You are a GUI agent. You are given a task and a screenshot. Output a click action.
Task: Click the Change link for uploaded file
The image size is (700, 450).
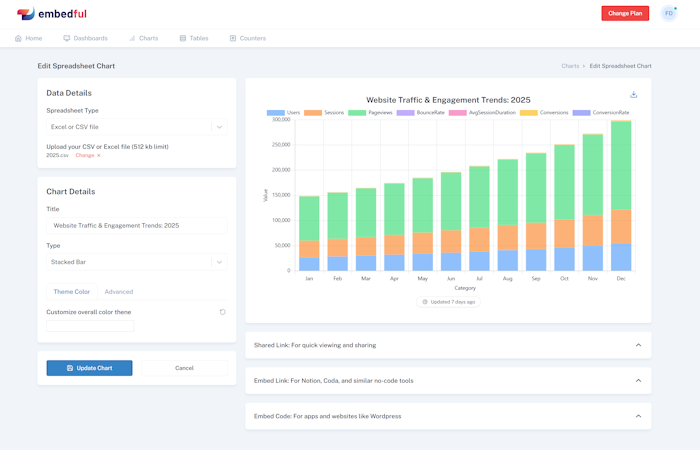click(x=85, y=155)
